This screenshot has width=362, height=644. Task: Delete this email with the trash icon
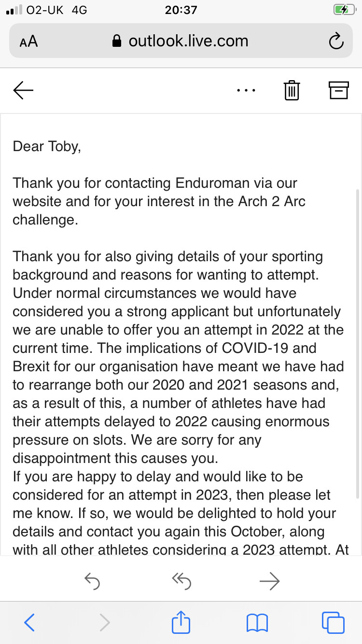point(292,90)
